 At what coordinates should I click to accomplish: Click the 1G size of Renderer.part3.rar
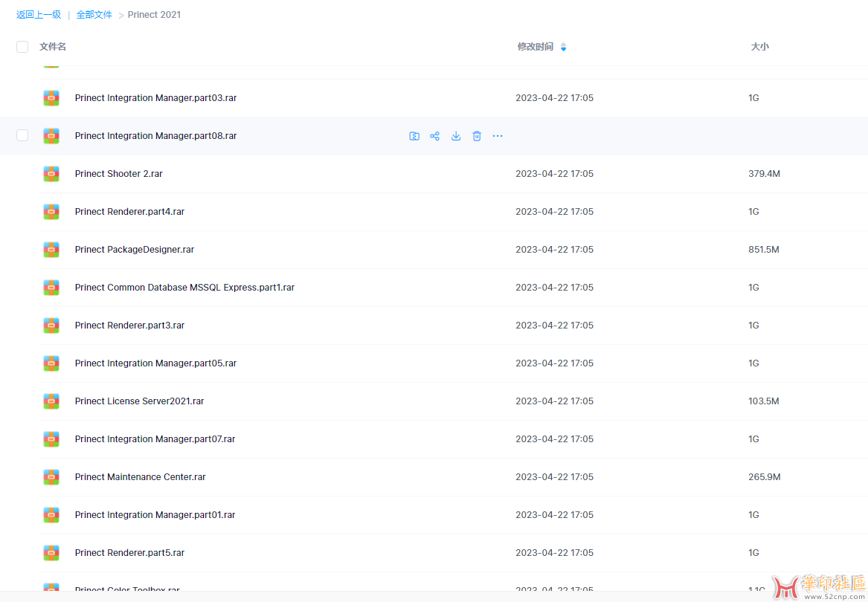[753, 326]
